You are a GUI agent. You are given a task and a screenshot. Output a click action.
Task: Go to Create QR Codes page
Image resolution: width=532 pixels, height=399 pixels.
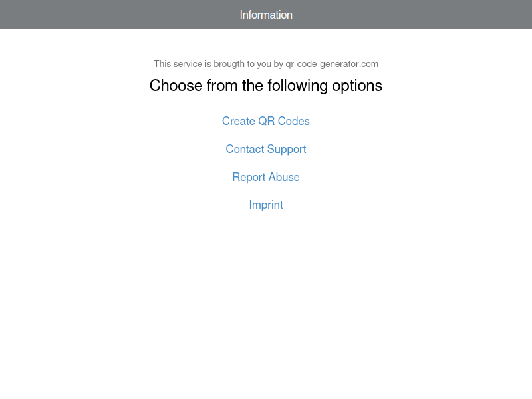point(265,121)
